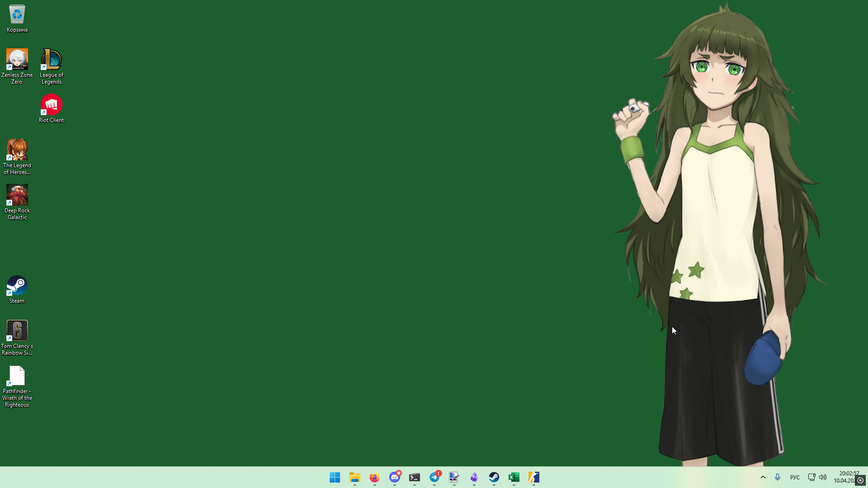
Task: Click the microphone tray icon
Action: tap(778, 477)
